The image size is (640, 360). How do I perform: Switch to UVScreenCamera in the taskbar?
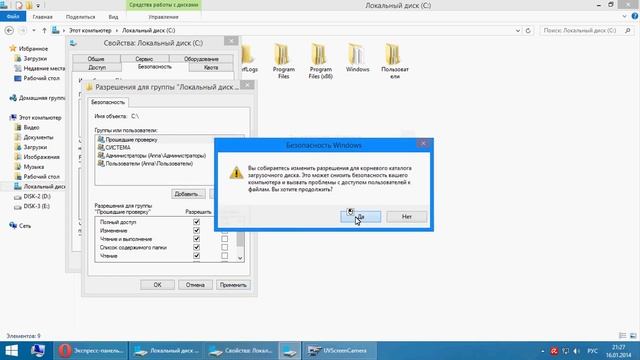339,351
